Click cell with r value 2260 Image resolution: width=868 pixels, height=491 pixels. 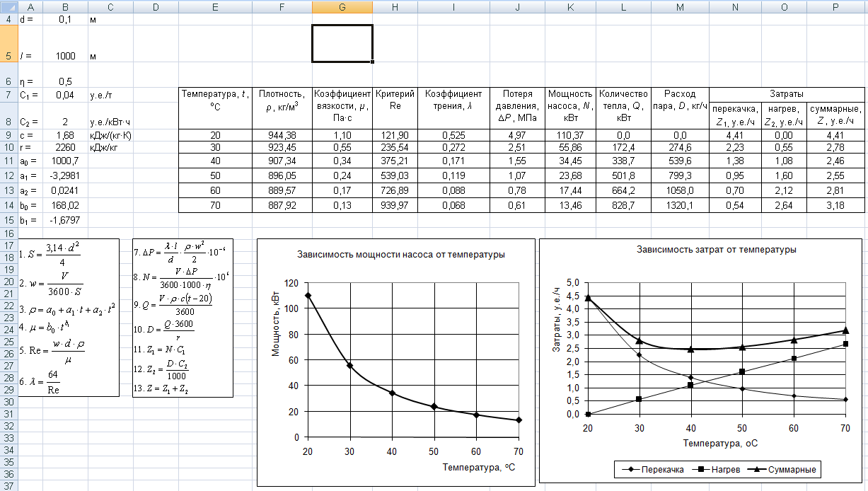pos(64,148)
